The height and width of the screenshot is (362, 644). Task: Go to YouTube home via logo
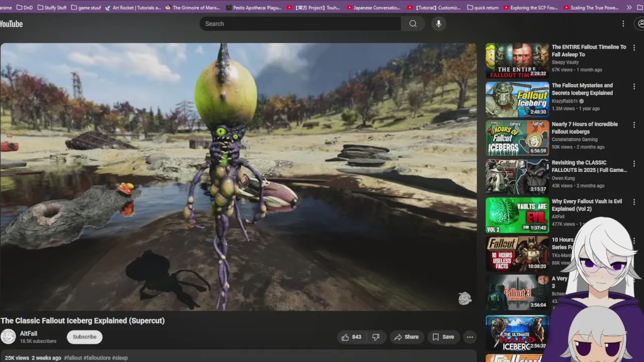point(11,24)
